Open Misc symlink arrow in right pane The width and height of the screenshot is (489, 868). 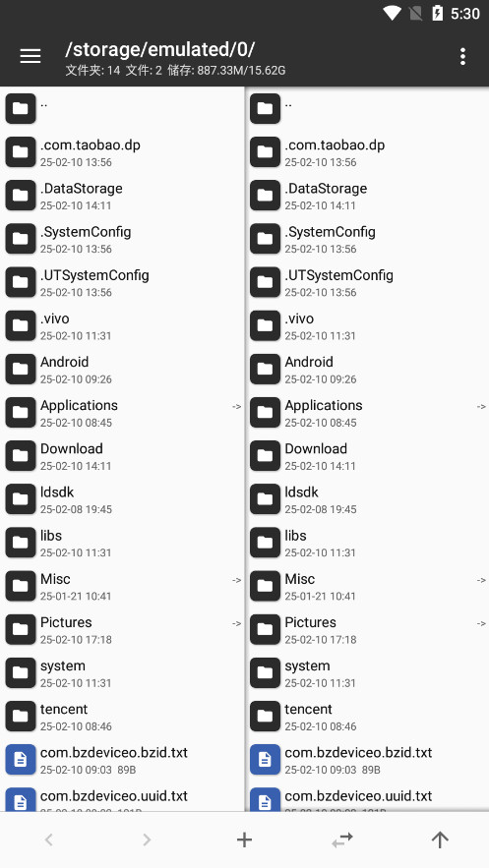(x=481, y=580)
